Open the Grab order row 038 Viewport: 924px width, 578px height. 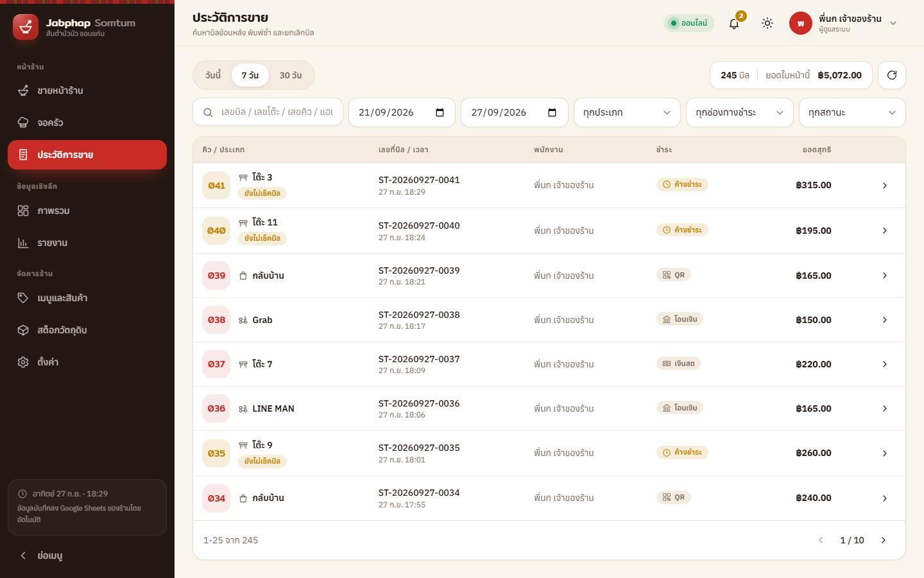click(549, 320)
